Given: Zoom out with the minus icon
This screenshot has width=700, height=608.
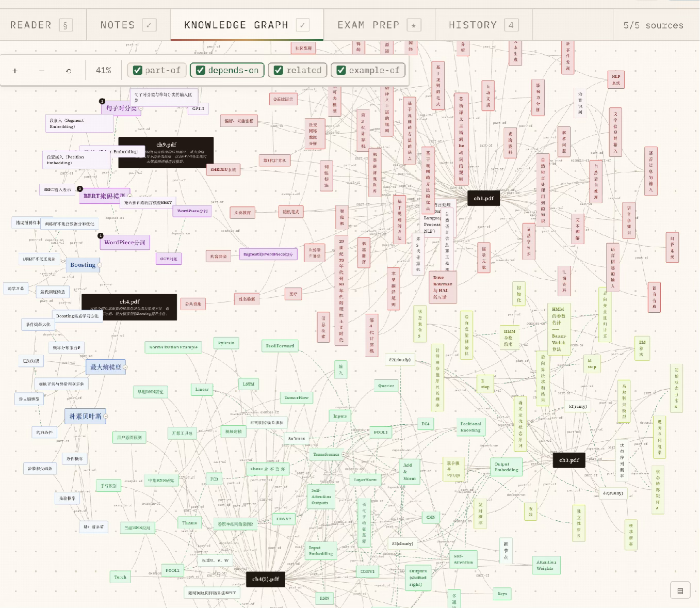Looking at the screenshot, I should (42, 71).
